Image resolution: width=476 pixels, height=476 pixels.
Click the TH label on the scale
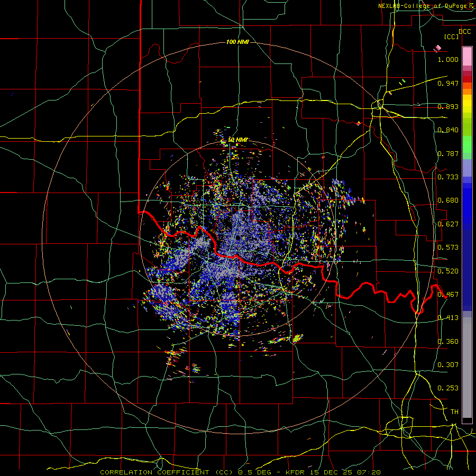[454, 411]
